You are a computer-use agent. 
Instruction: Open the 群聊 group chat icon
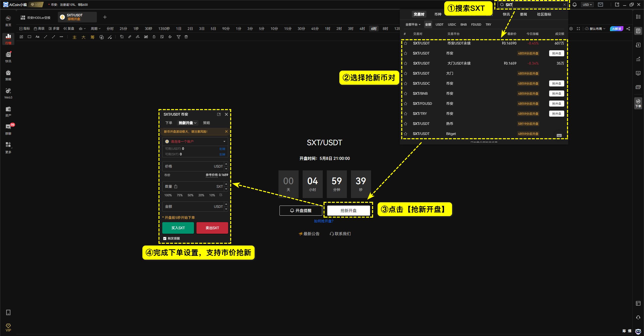pyautogui.click(x=8, y=129)
